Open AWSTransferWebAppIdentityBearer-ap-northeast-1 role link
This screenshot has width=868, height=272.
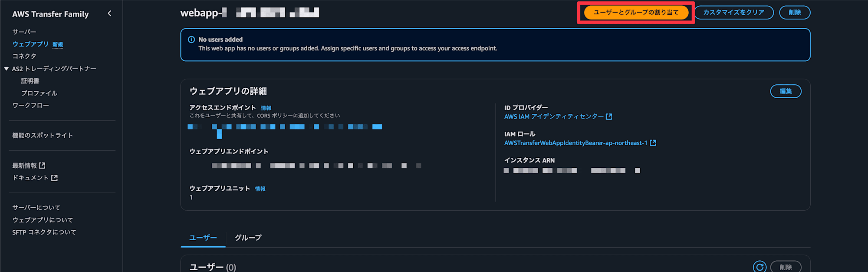click(575, 143)
